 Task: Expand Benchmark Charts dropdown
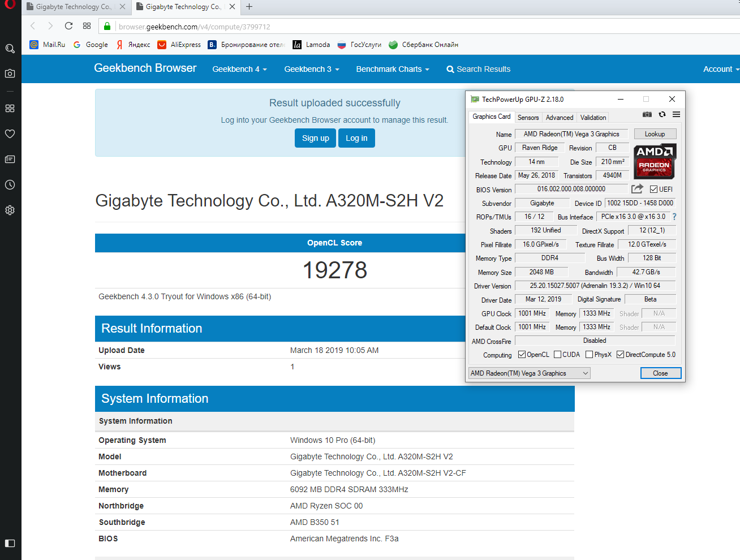[x=393, y=69]
